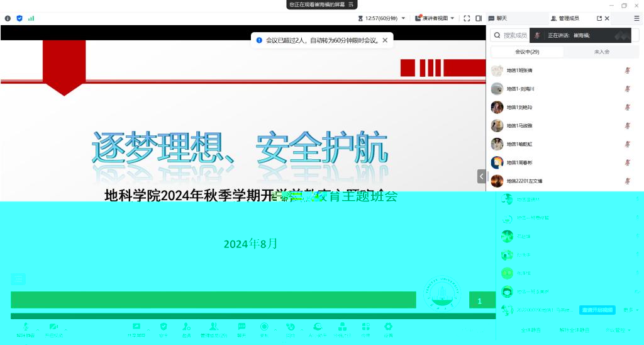
Task: Select member 地信1刘艳玲 in list
Action: click(519, 107)
